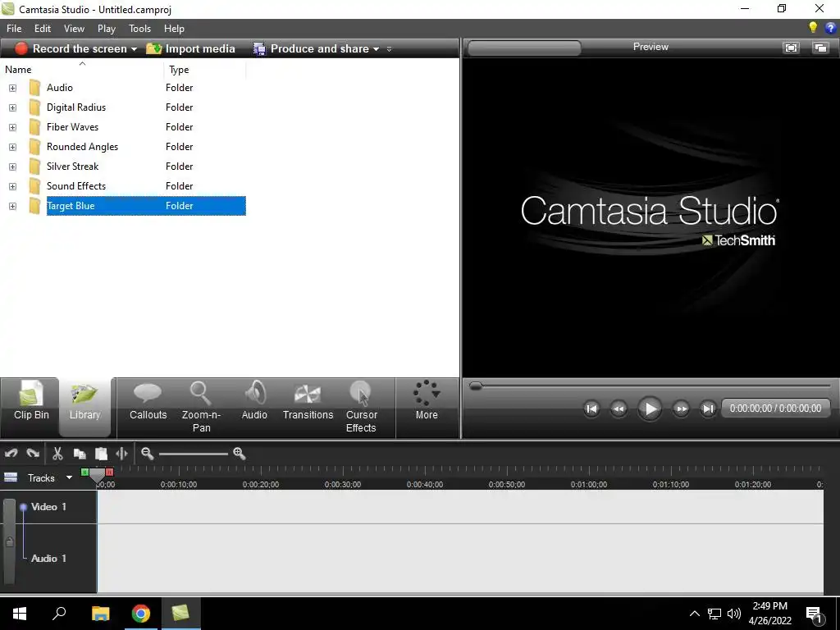
Task: Zoom out the timeline magnifier
Action: (x=148, y=454)
